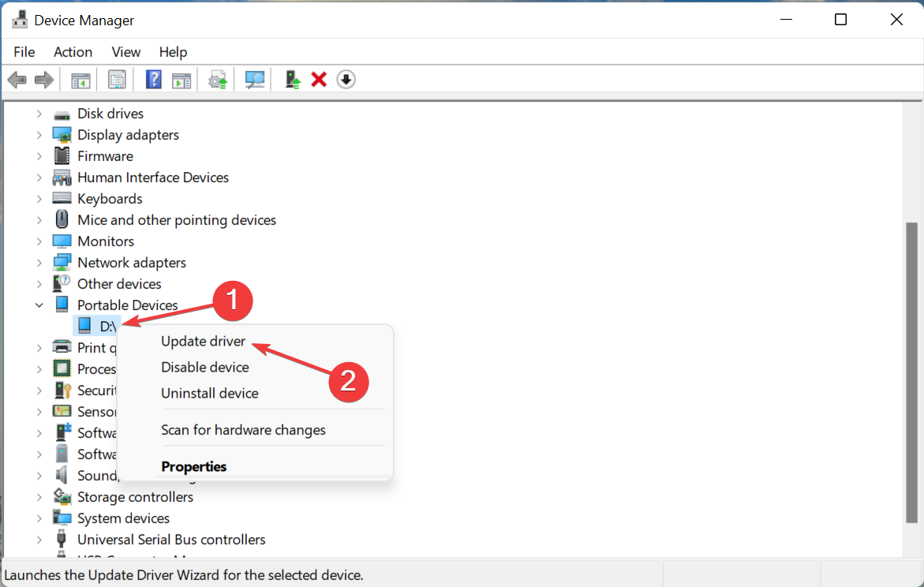Viewport: 924px width, 587px height.
Task: Click the Properties toolbar icon
Action: pyautogui.click(x=117, y=80)
